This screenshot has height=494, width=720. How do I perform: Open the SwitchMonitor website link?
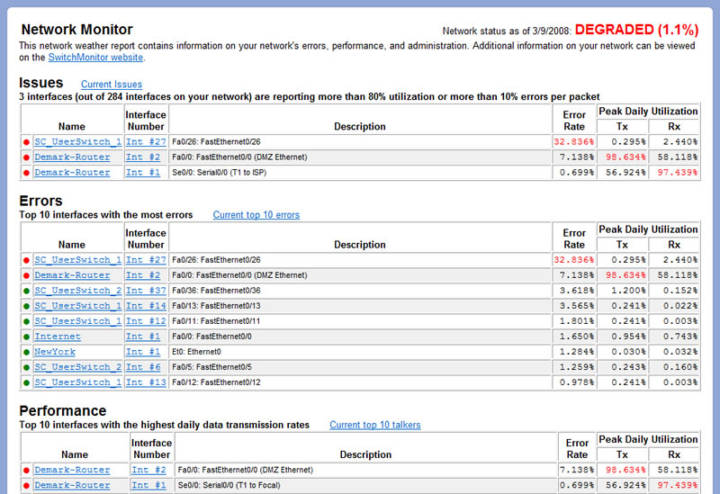96,57
